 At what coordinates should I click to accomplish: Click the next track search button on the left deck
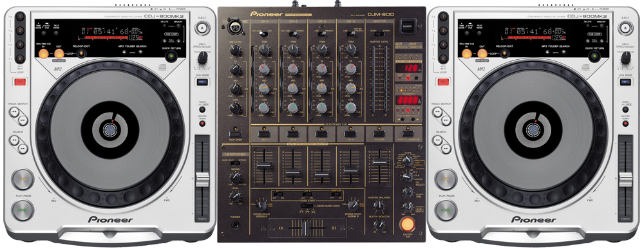[x=23, y=120]
